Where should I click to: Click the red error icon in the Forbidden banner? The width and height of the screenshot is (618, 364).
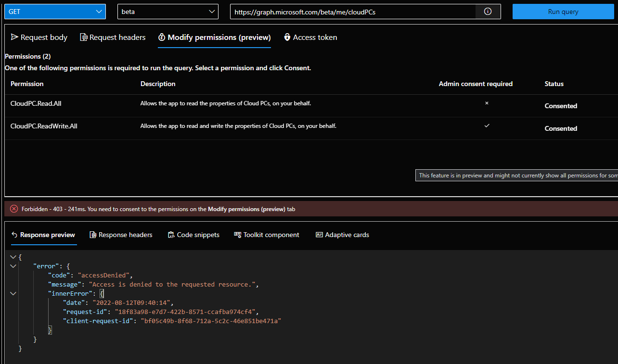13,209
